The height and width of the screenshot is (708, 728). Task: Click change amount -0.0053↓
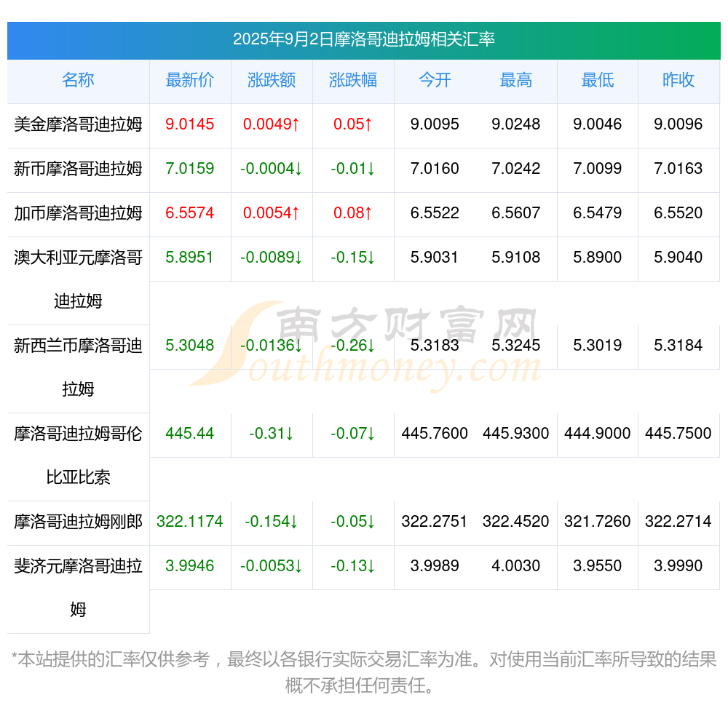(x=272, y=566)
